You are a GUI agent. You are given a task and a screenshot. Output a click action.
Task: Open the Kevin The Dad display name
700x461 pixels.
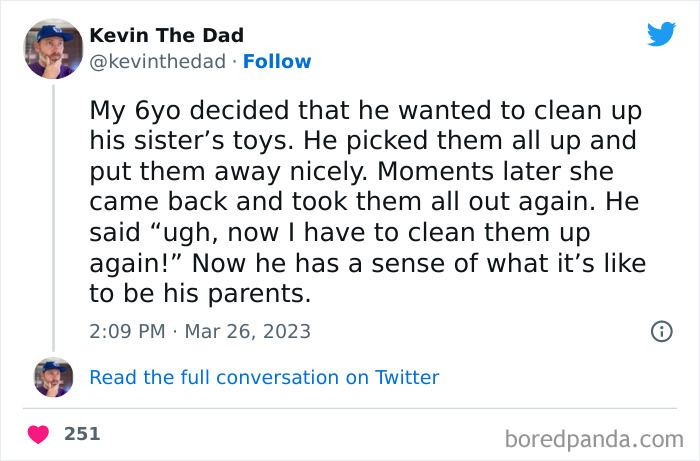point(164,35)
